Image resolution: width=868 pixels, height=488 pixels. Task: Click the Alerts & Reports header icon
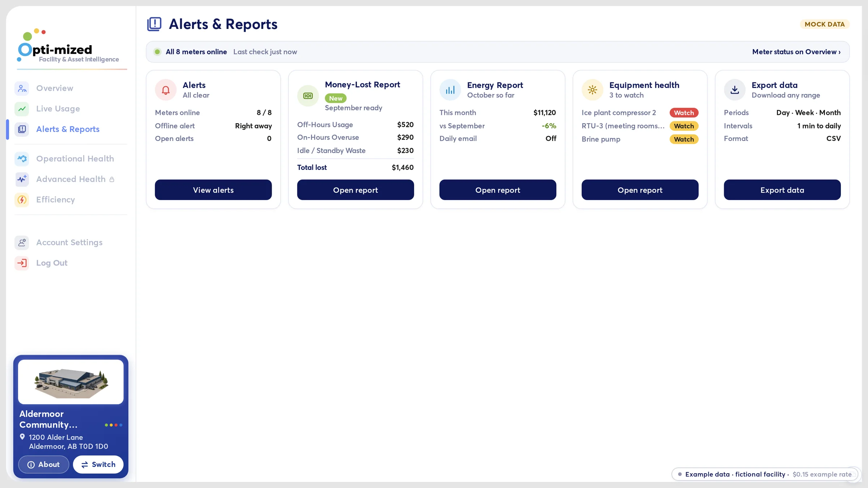click(x=154, y=24)
